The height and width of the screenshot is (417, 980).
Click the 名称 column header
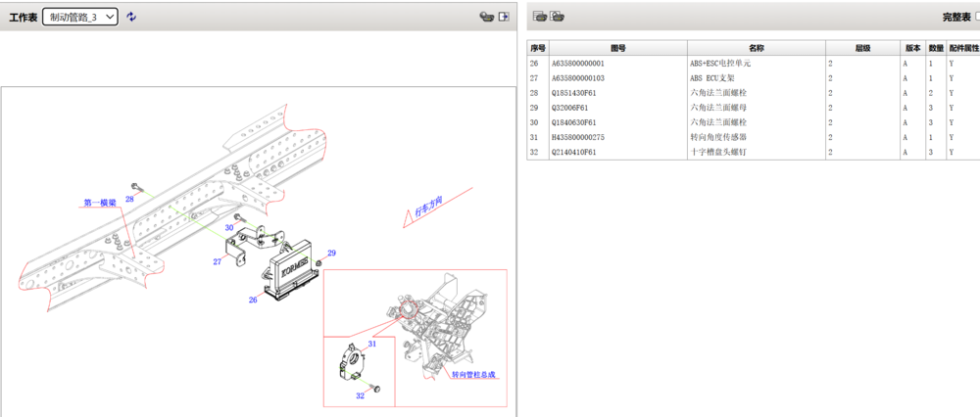pyautogui.click(x=756, y=48)
